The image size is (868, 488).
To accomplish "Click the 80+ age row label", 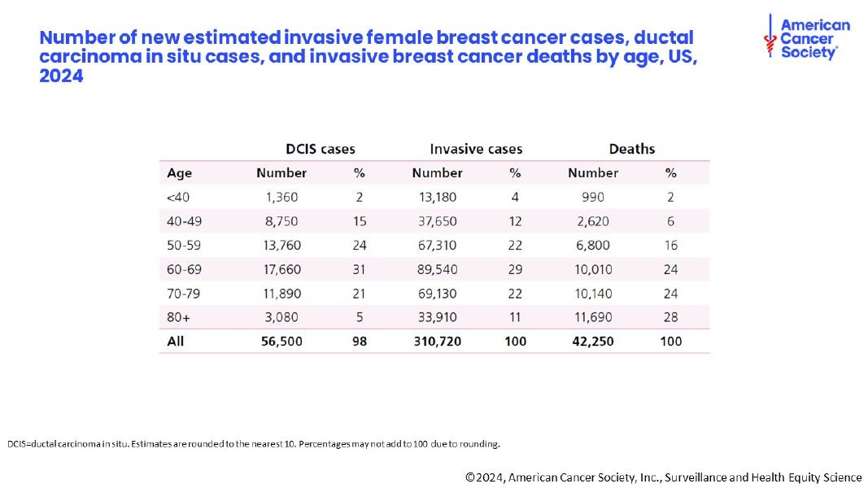I will point(178,317).
